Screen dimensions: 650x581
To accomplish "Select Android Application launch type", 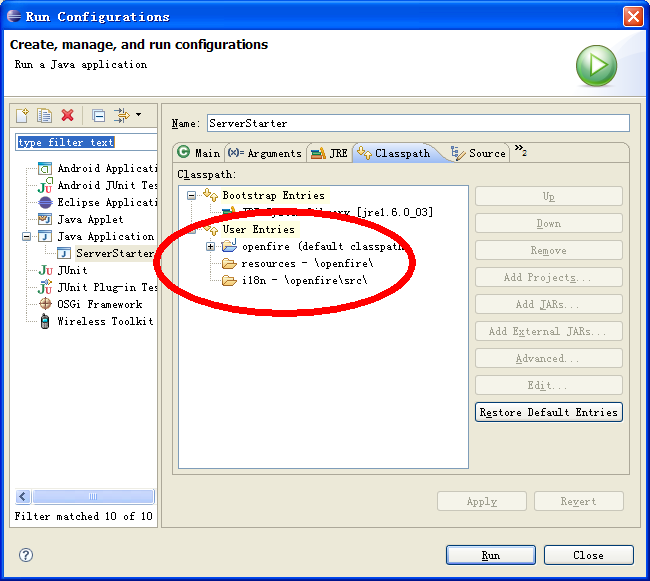I will pyautogui.click(x=107, y=168).
